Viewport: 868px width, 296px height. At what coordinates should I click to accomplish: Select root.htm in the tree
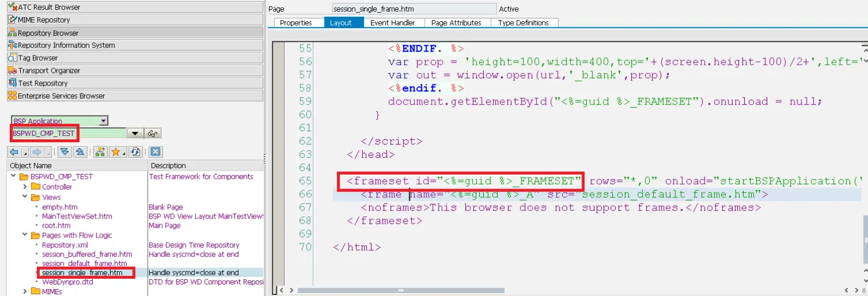tap(56, 225)
